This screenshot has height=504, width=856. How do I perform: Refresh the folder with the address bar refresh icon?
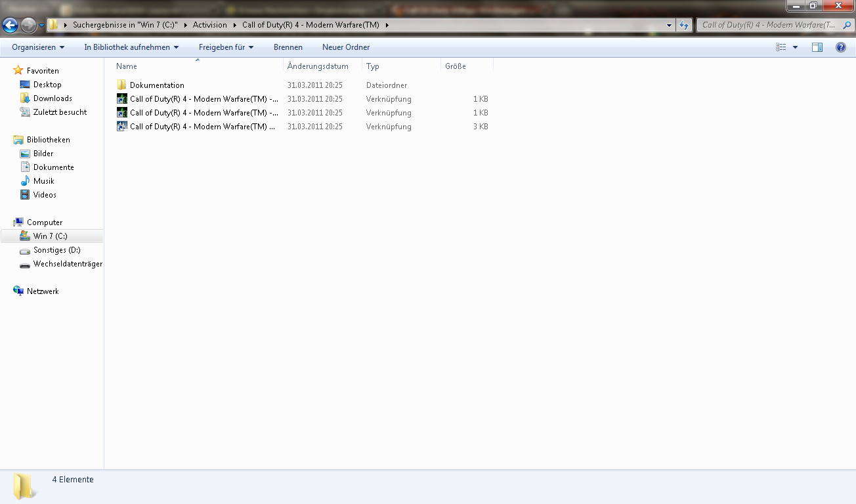(684, 25)
